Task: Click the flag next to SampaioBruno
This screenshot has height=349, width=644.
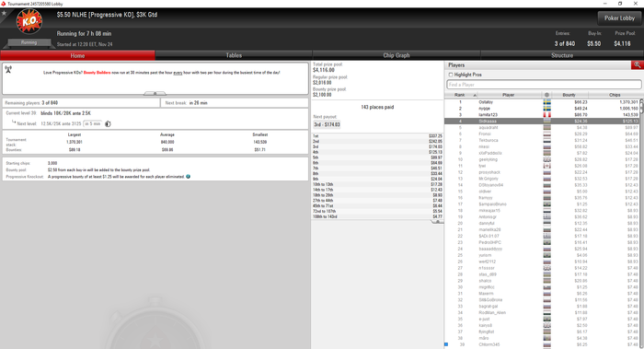Action: click(546, 204)
